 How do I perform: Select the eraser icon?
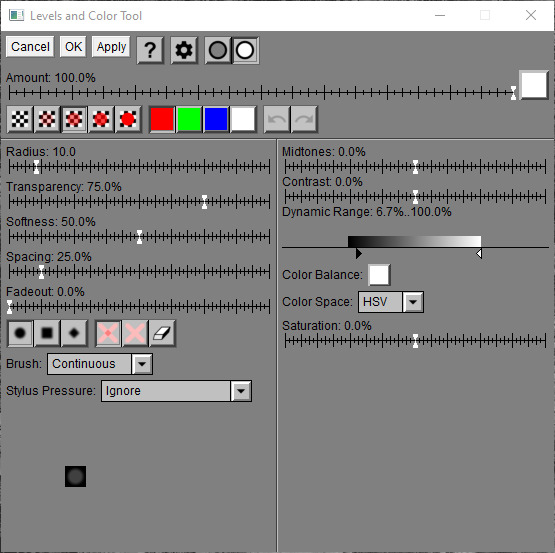[x=162, y=333]
